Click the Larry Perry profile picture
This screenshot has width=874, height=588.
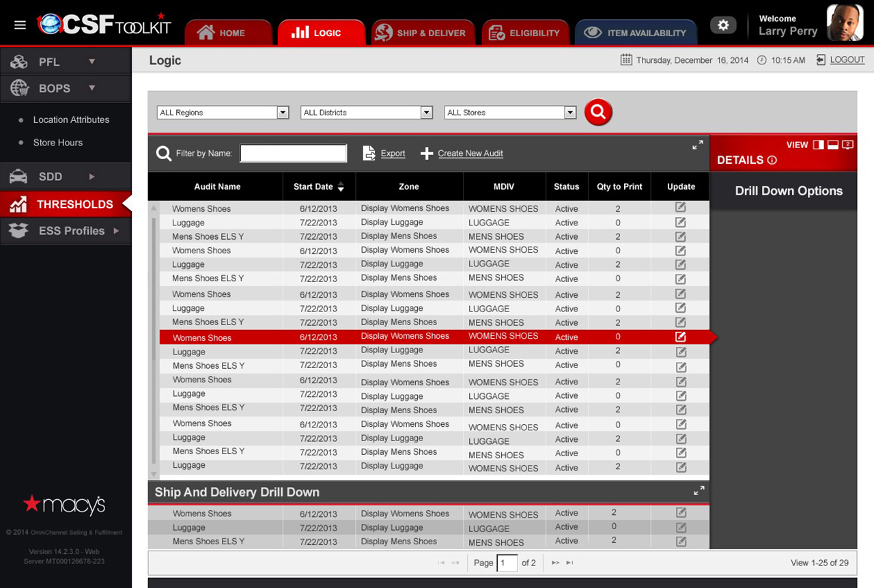pyautogui.click(x=845, y=23)
